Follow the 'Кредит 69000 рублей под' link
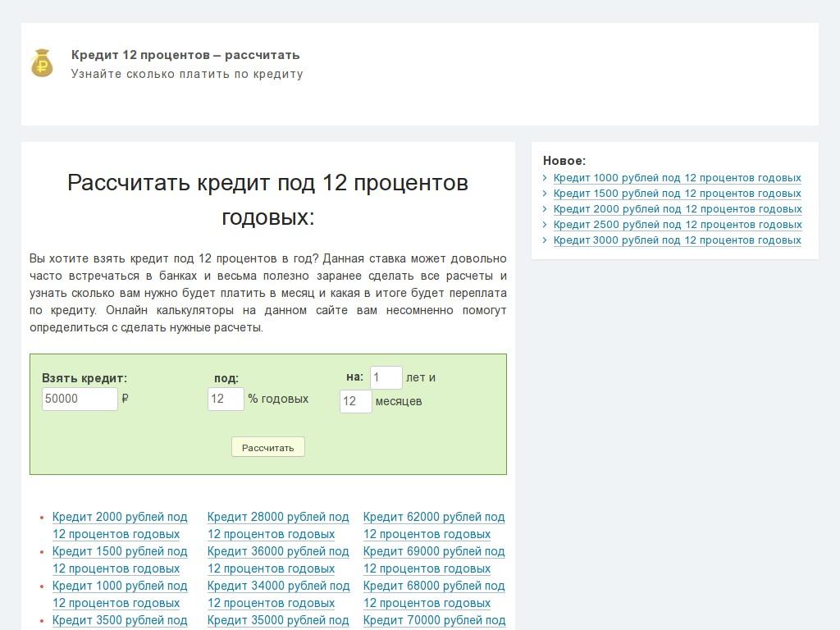840x630 pixels. point(434,551)
